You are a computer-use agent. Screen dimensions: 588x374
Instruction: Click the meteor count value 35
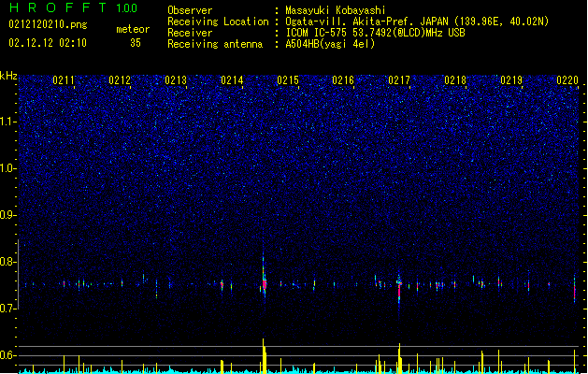pyautogui.click(x=136, y=43)
